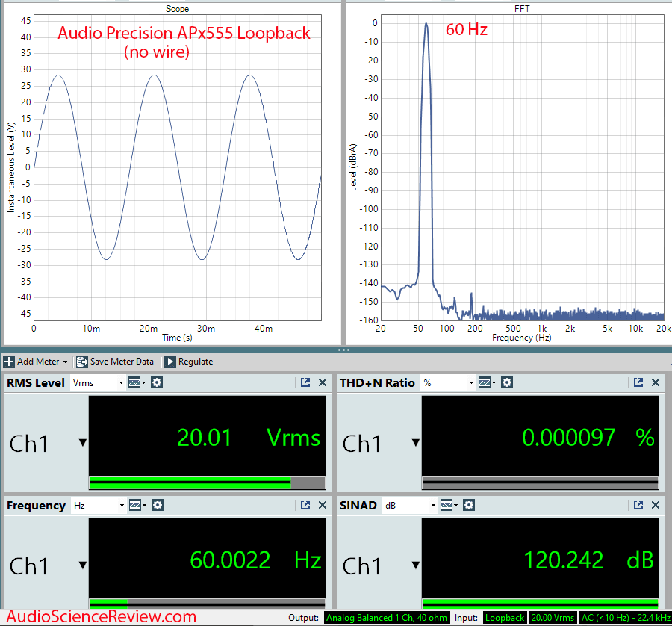Click the Frequency meter bargraph
Viewport: 672px width, 626px height.
click(207, 604)
